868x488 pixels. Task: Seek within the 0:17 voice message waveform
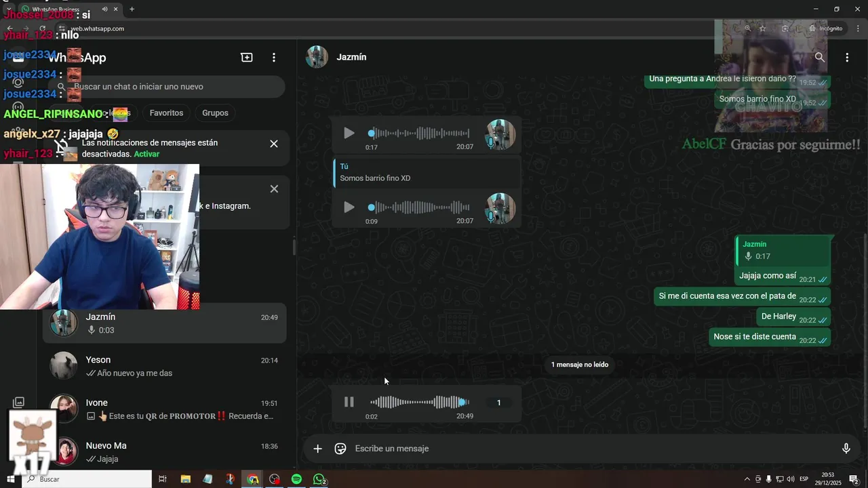tap(420, 134)
